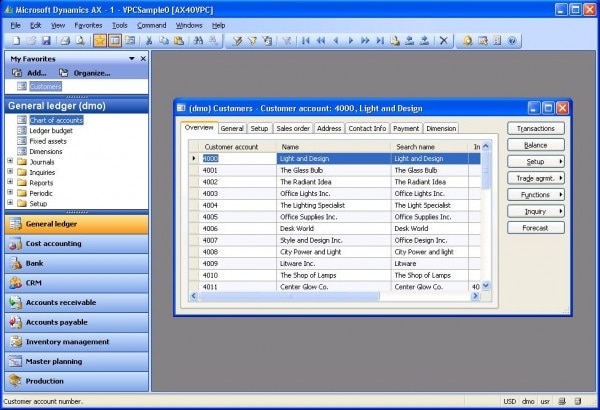Screen dimensions: 600x410
Task: Switch to Sales order tab
Action: click(x=293, y=128)
